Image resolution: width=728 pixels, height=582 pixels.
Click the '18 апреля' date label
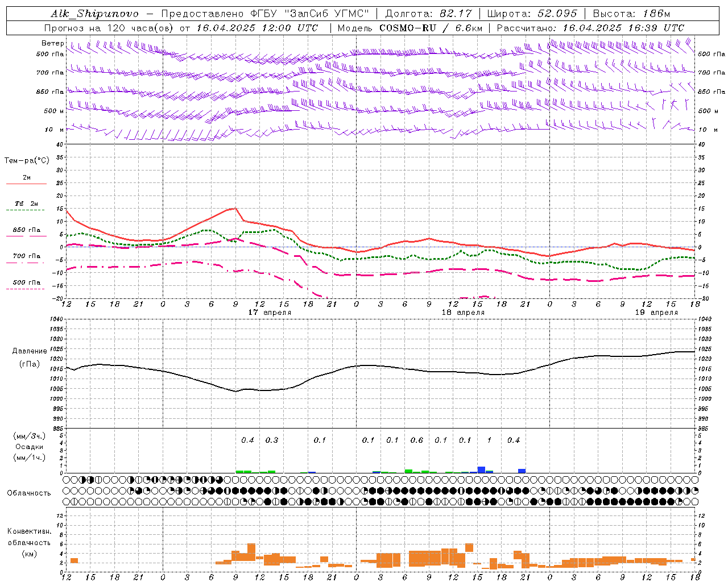[x=463, y=313]
